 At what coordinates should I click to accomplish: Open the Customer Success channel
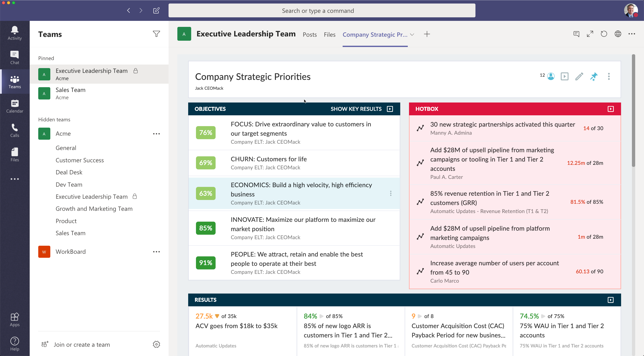pos(79,160)
